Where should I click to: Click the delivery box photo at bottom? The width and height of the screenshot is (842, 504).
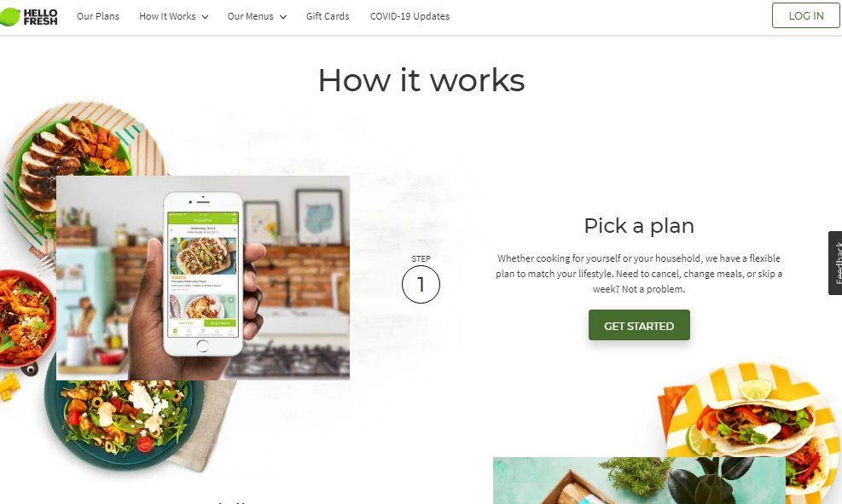tap(639, 480)
